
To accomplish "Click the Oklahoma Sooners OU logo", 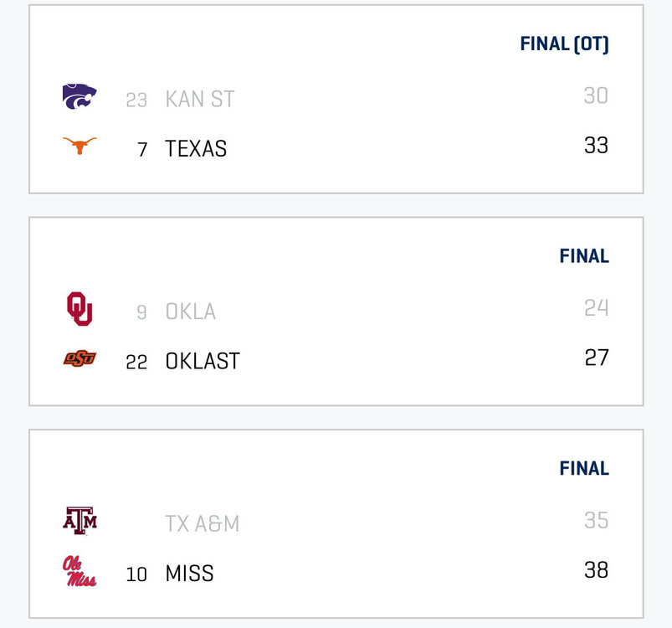I will 80,309.
